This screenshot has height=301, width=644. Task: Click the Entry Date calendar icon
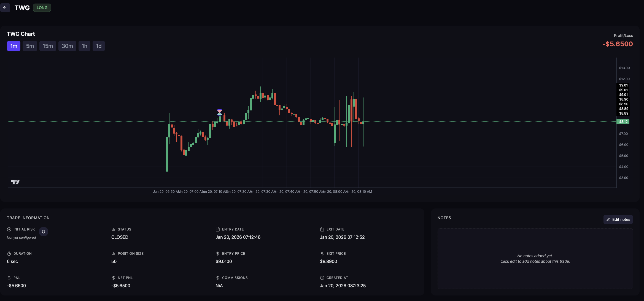click(218, 229)
